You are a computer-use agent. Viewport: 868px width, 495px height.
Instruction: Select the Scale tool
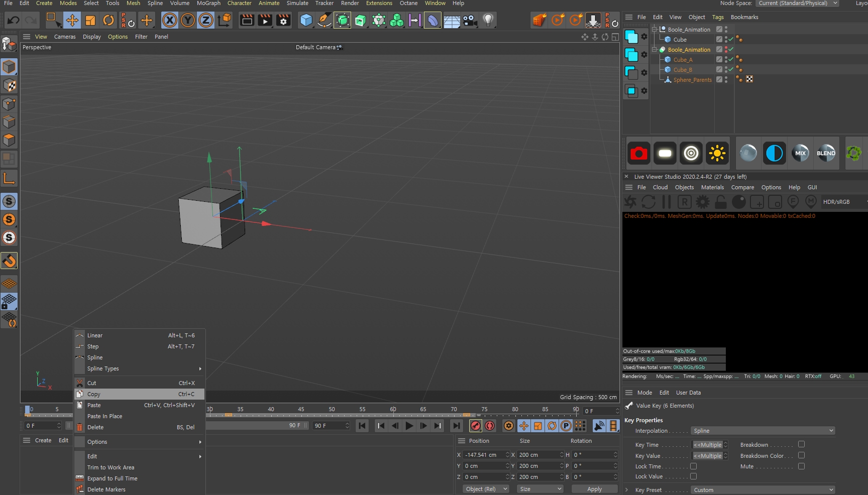tap(90, 21)
